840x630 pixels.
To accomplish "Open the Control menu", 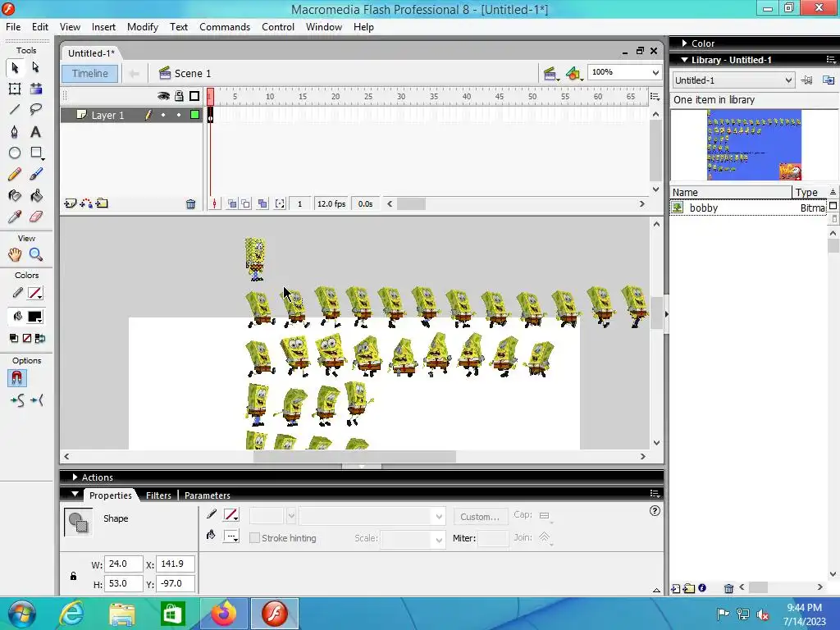I will point(278,27).
